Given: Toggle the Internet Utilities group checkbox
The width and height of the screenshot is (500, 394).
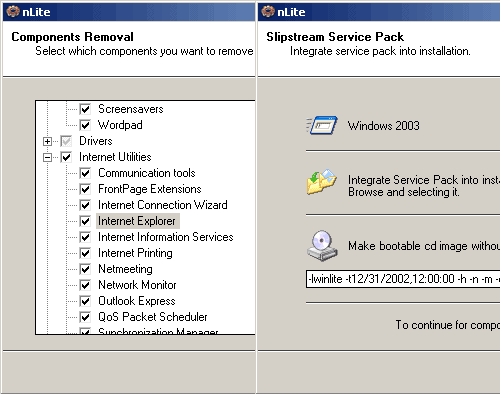Looking at the screenshot, I should point(66,157).
